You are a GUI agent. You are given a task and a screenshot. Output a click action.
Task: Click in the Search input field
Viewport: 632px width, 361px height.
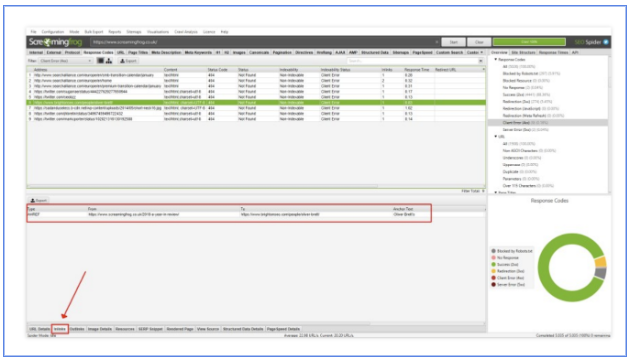(412, 61)
